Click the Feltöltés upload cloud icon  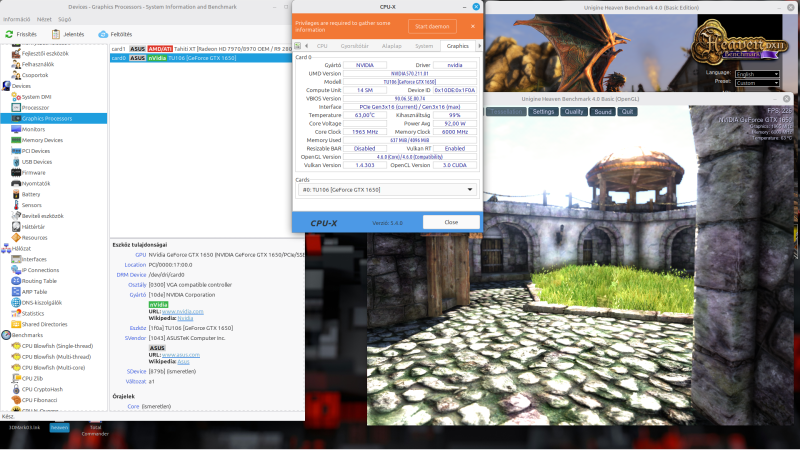coord(103,34)
